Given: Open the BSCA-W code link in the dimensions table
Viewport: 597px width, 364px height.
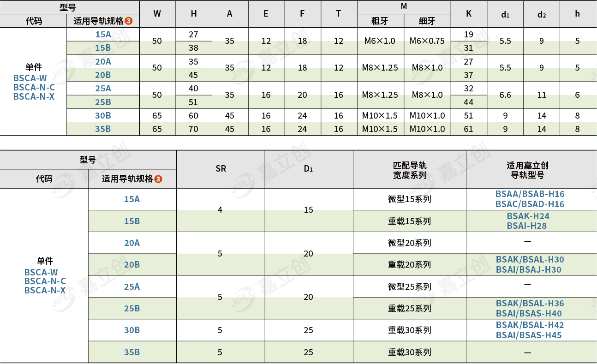Looking at the screenshot, I should pyautogui.click(x=30, y=78).
